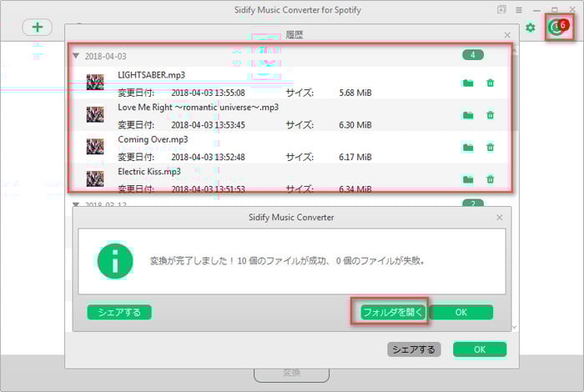This screenshot has width=584, height=392.
Task: Click the count badge 4 for 2018-04-03
Action: coord(473,55)
